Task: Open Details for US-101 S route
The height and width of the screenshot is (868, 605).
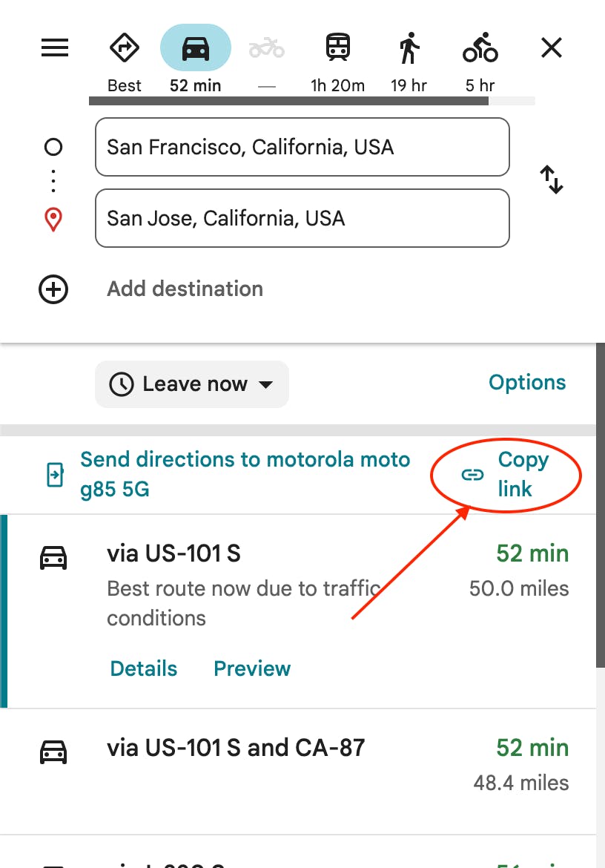Action: [144, 668]
